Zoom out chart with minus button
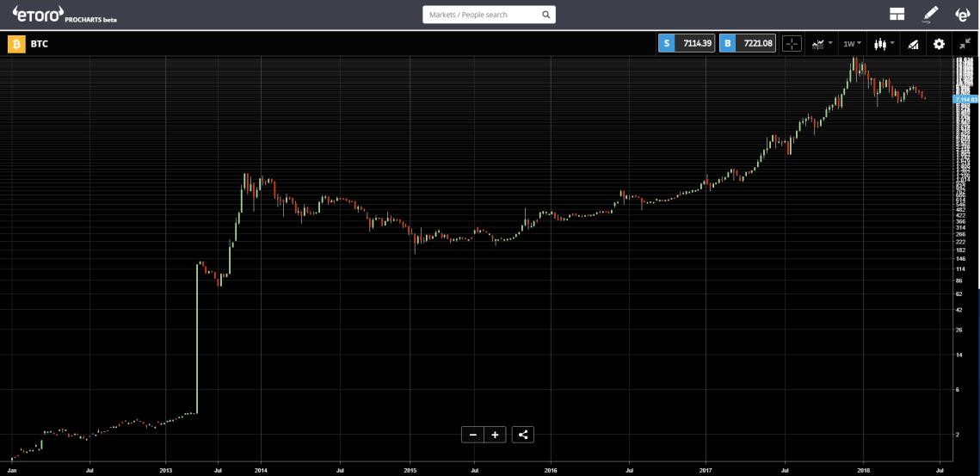This screenshot has height=476, width=980. 473,435
